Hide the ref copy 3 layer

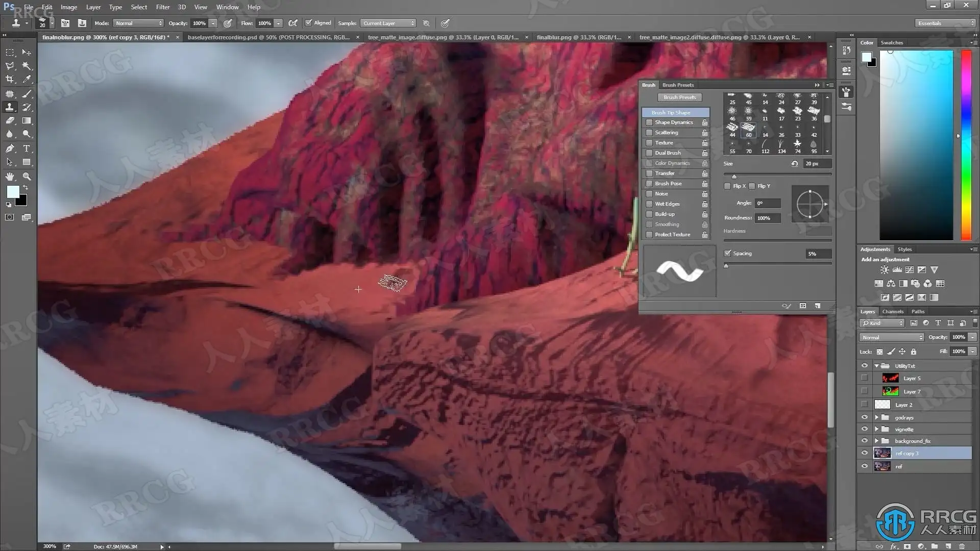coord(865,453)
